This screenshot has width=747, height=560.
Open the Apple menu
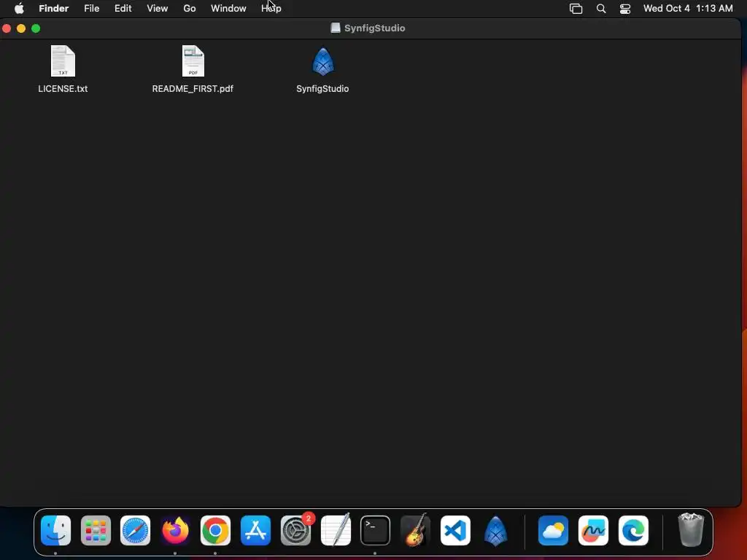pyautogui.click(x=19, y=8)
